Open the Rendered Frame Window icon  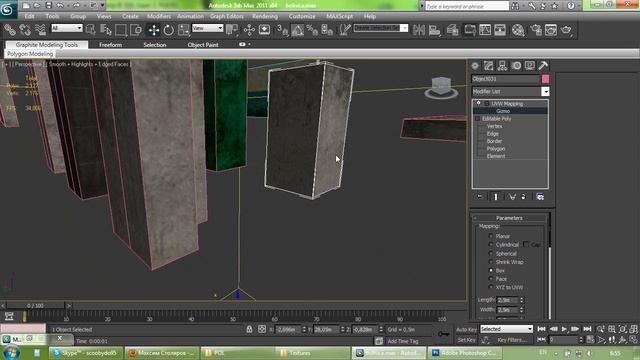[x=551, y=30]
